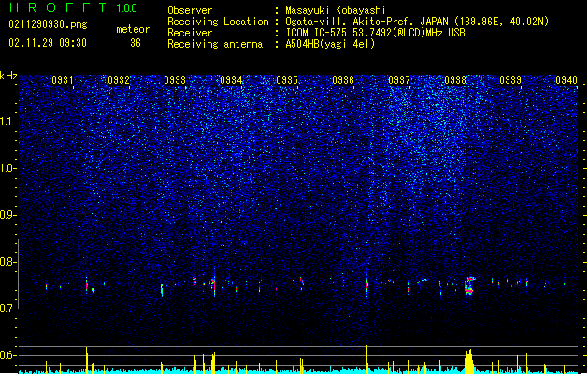Viewport: 588px width, 374px height.
Task: Click the 0.6 frequency axis label
Action: pyautogui.click(x=8, y=355)
